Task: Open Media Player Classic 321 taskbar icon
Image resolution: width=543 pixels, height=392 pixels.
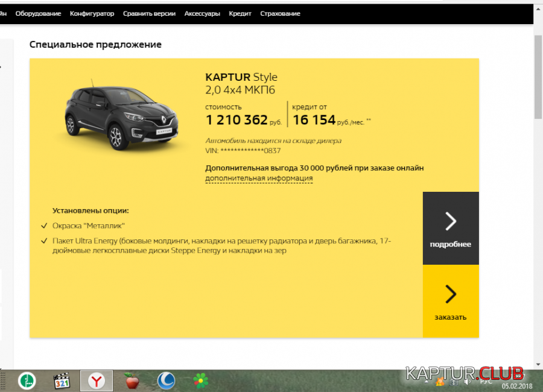Action: pyautogui.click(x=62, y=381)
